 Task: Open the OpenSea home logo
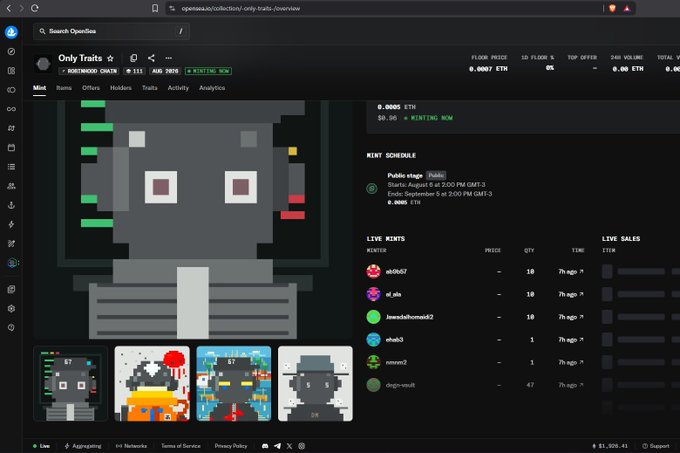[11, 32]
